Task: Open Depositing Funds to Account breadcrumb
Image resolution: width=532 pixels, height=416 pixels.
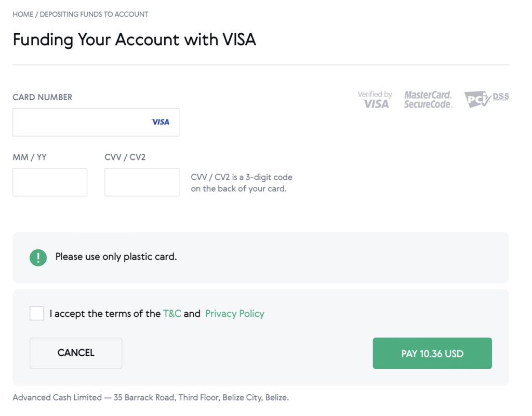Action: click(x=94, y=15)
